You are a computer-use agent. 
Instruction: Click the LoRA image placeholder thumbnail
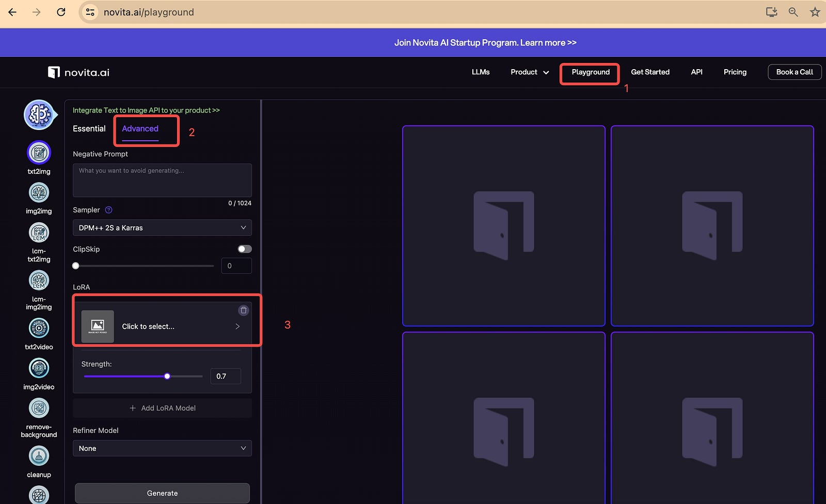tap(98, 326)
